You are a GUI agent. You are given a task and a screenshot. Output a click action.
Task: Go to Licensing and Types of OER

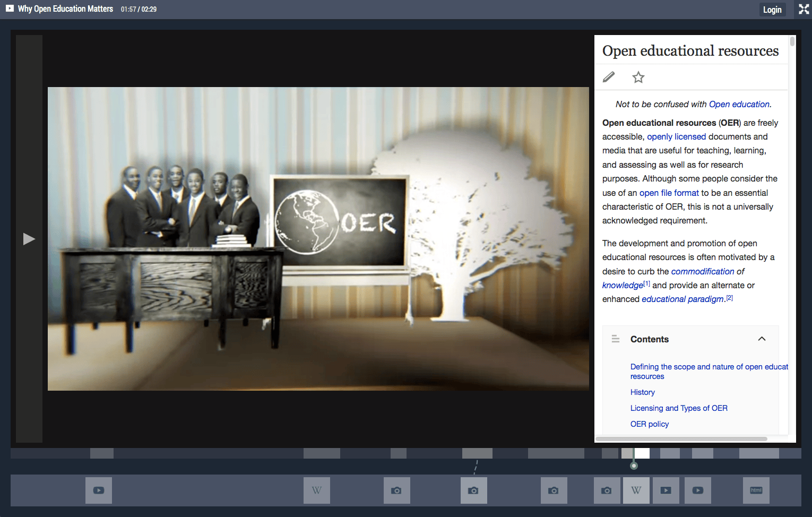pos(678,408)
